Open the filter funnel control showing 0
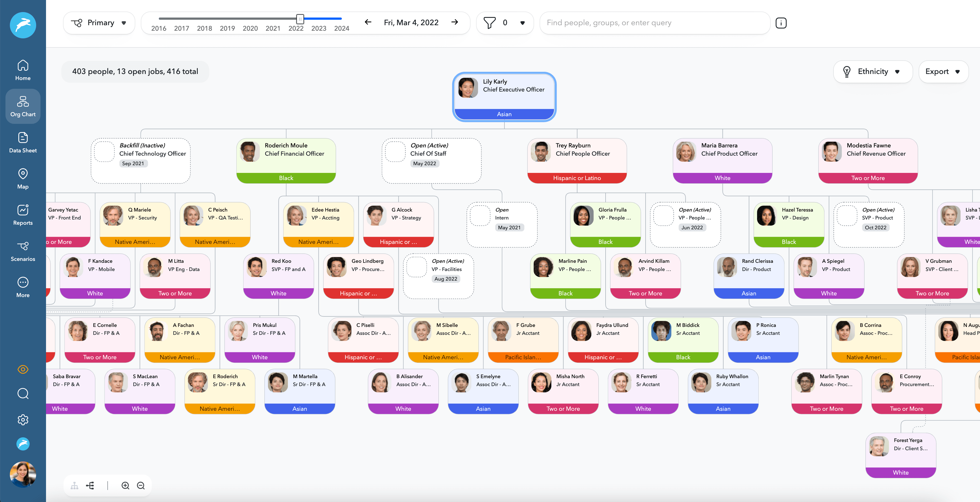The width and height of the screenshot is (980, 502). (505, 22)
